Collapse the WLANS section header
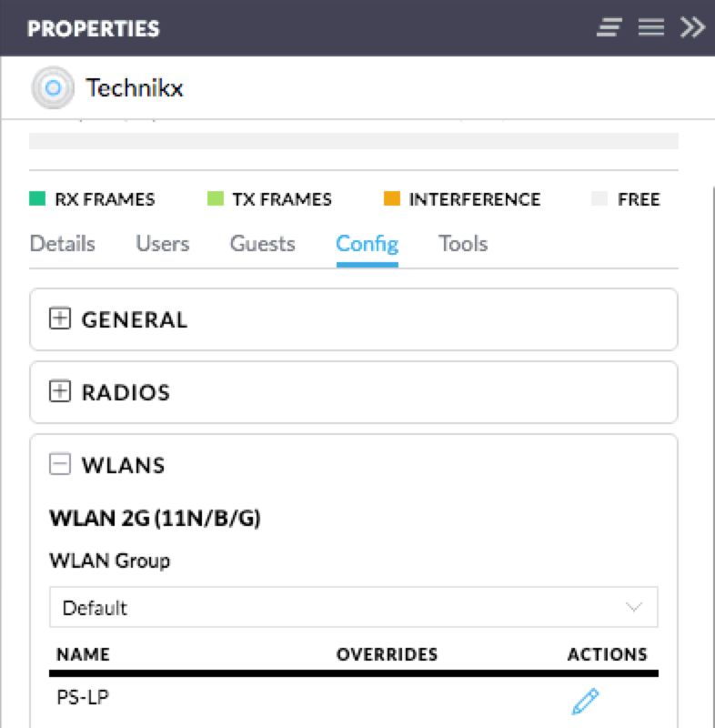The image size is (715, 728). coord(124,465)
